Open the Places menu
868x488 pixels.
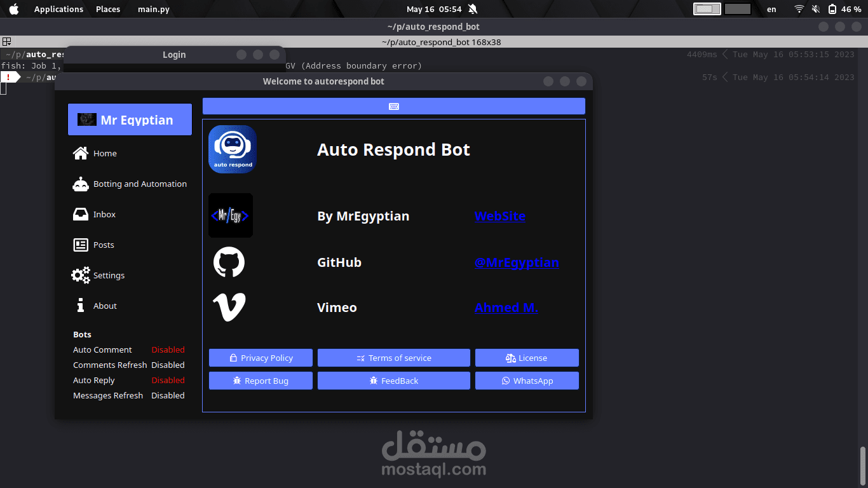pos(108,9)
